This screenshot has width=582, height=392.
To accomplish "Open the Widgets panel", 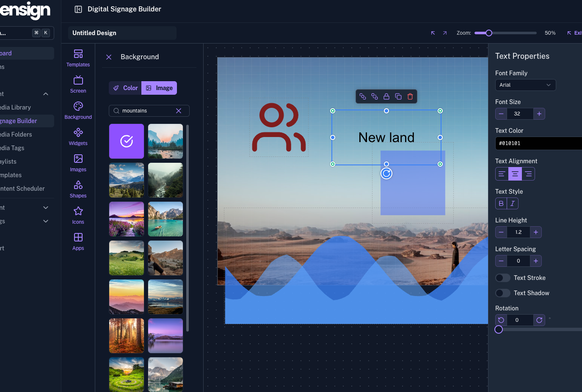I will [78, 137].
